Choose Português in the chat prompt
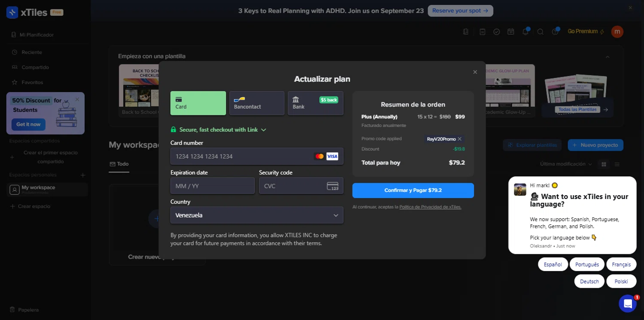644x320 pixels. pos(587,265)
